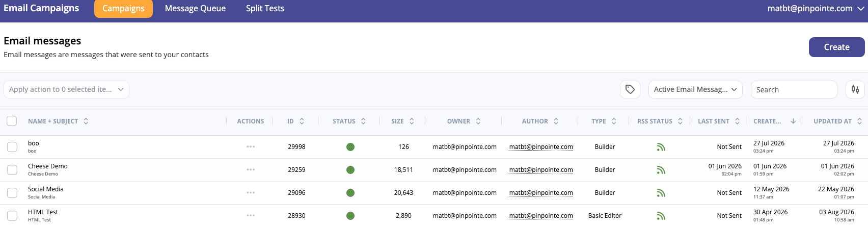Open Active Email Messages filter dropdown

[x=695, y=89]
